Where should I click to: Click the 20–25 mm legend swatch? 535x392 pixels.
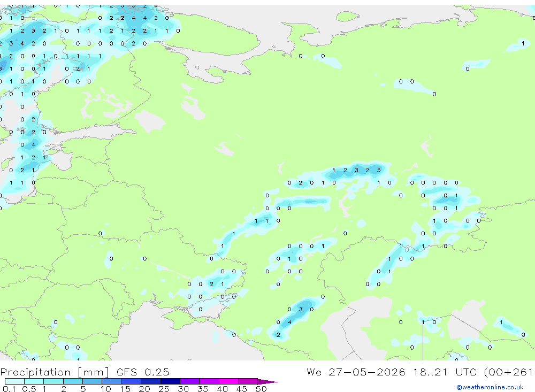click(151, 381)
